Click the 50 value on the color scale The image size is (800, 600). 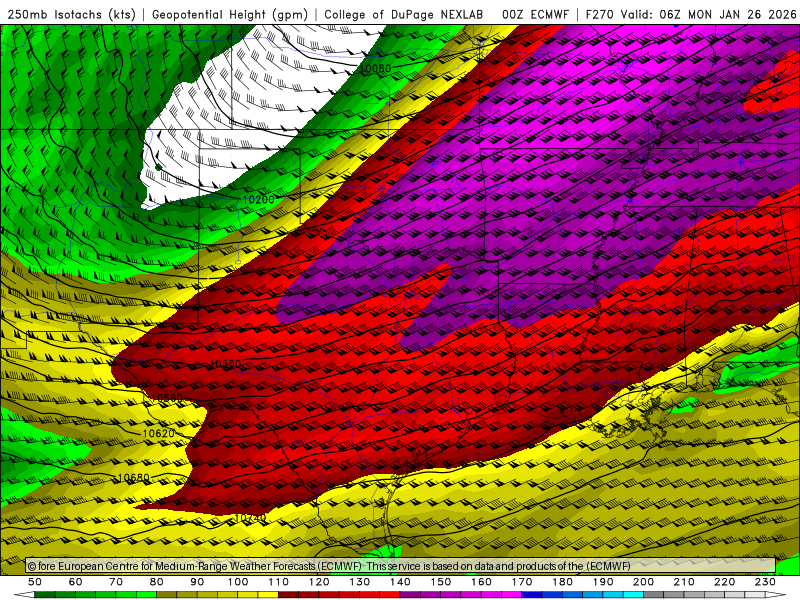point(35,582)
